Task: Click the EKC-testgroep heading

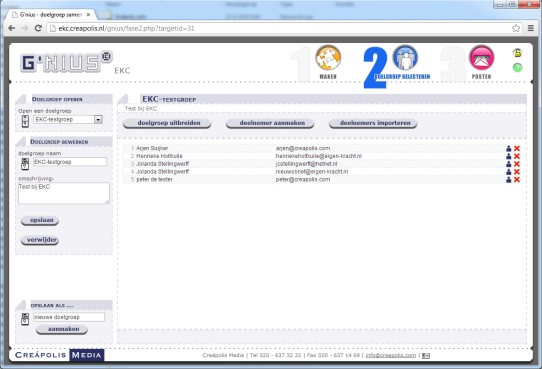Action: pyautogui.click(x=169, y=100)
